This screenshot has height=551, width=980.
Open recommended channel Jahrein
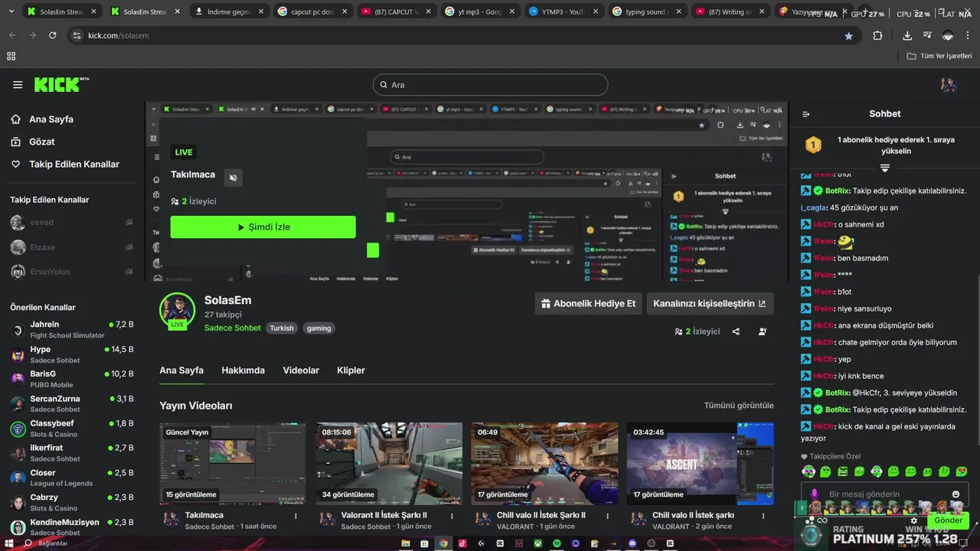[x=72, y=330]
